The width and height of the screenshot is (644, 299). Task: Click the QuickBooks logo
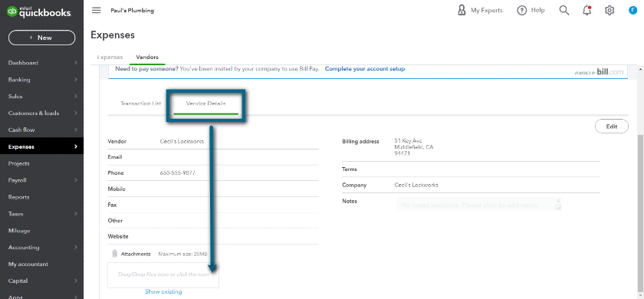[39, 12]
